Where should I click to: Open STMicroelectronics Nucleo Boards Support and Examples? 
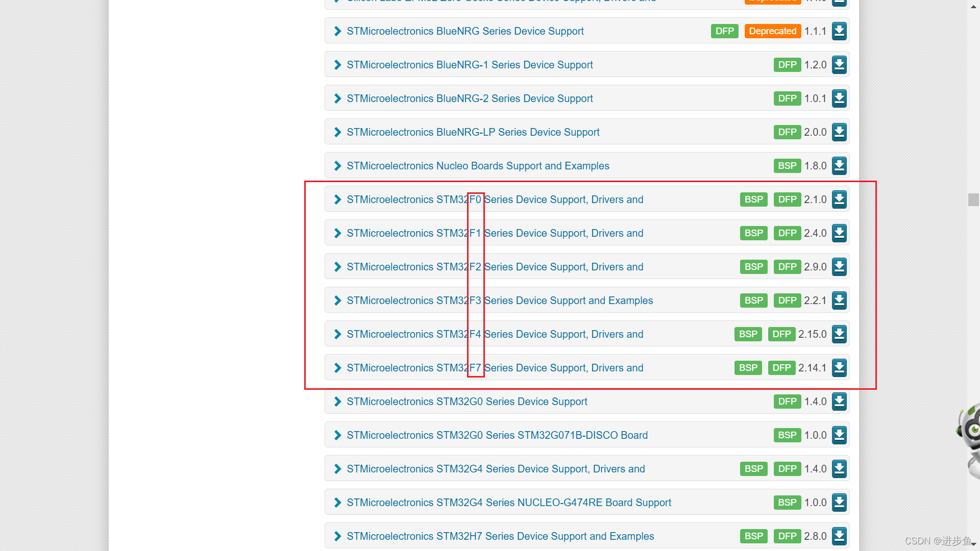pos(478,166)
